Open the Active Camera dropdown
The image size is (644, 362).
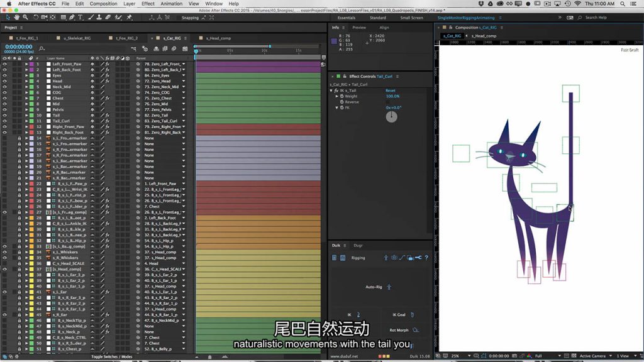point(596,356)
